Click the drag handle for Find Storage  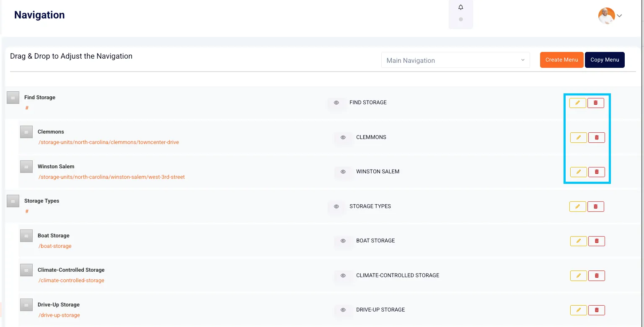click(x=13, y=98)
